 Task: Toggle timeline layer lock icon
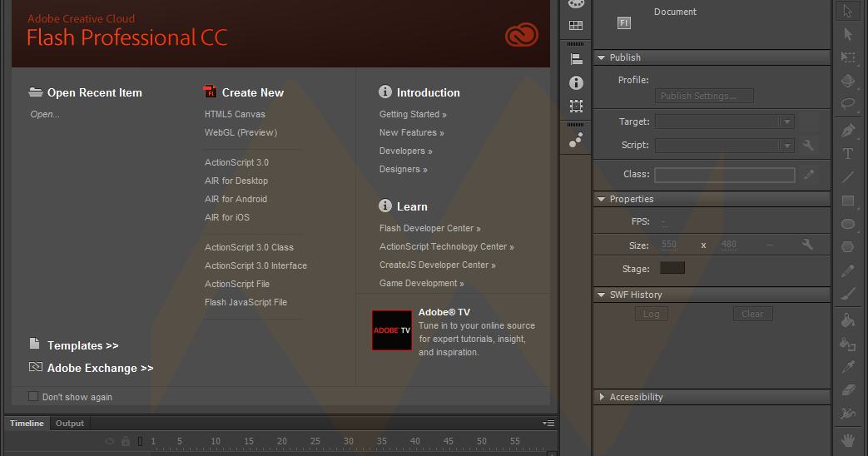126,441
